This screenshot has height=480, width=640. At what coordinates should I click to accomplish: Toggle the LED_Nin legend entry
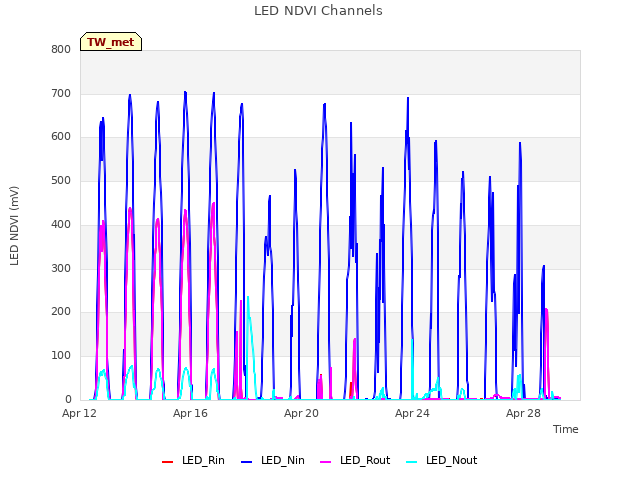273,461
